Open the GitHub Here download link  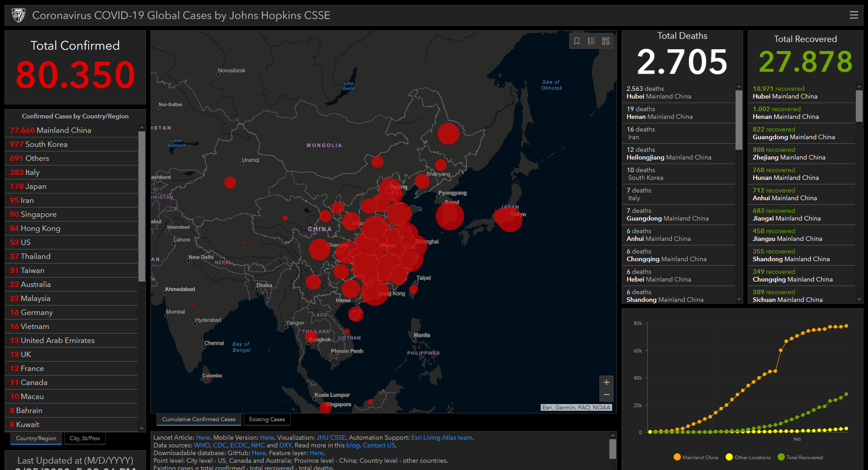pyautogui.click(x=259, y=453)
